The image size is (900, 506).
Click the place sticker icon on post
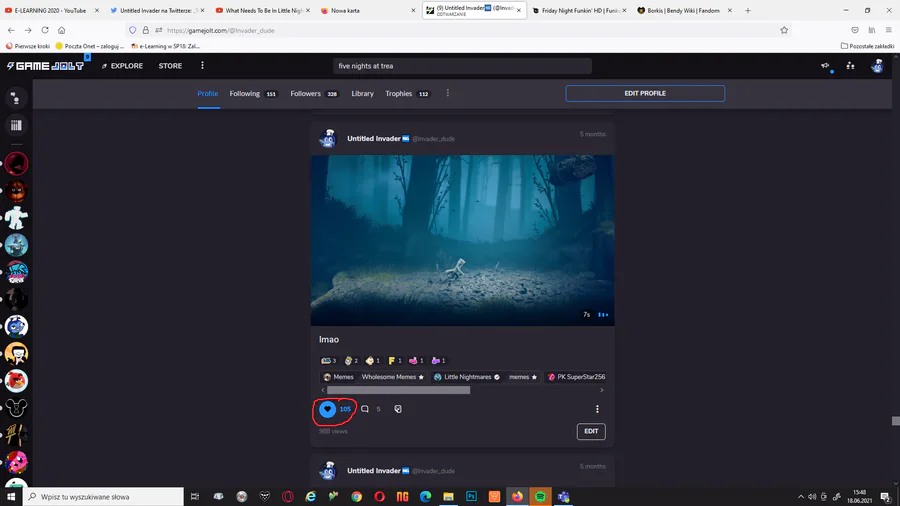[x=398, y=409]
